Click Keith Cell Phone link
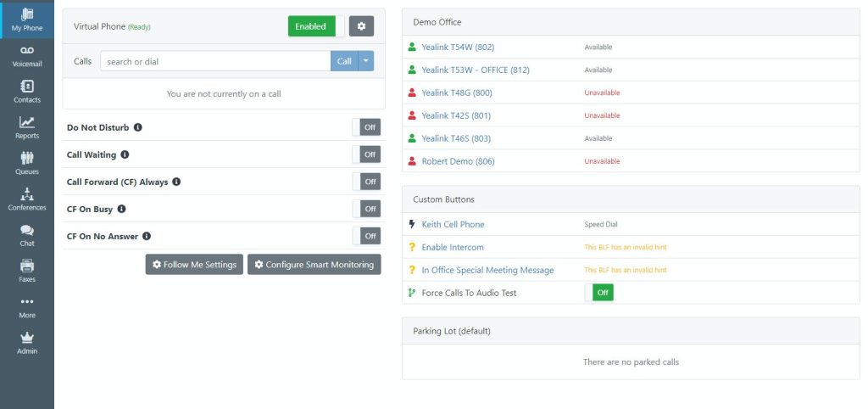 point(453,225)
